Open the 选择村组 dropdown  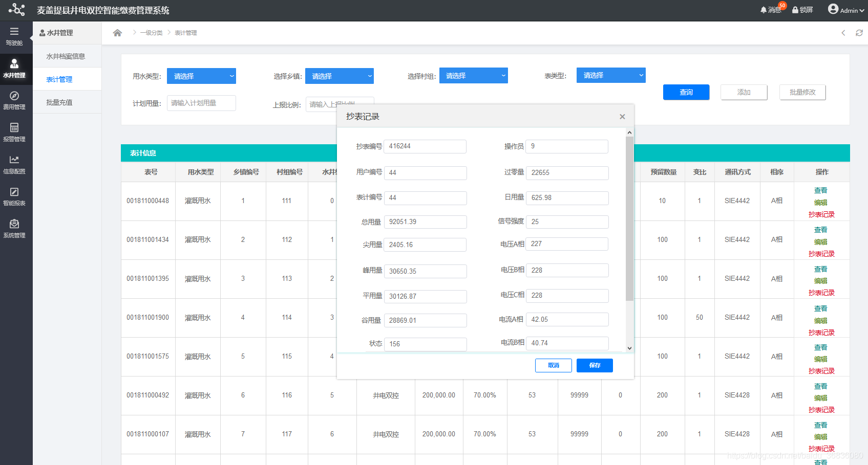click(474, 76)
